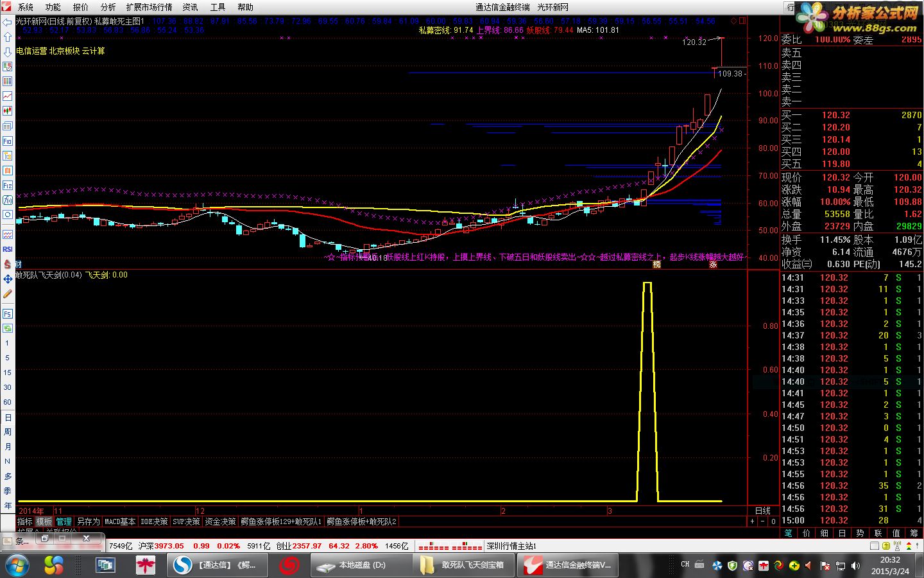The image size is (924, 578).
Task: Click the RSI indicator icon
Action: [x=8, y=249]
